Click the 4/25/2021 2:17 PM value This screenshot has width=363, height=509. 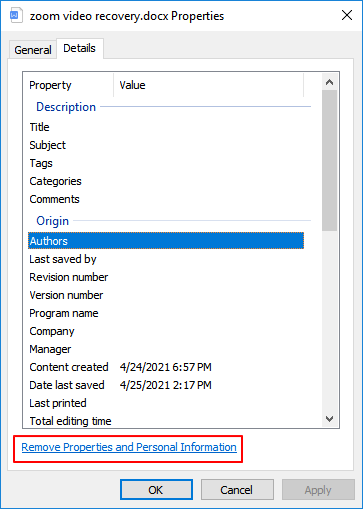166,385
